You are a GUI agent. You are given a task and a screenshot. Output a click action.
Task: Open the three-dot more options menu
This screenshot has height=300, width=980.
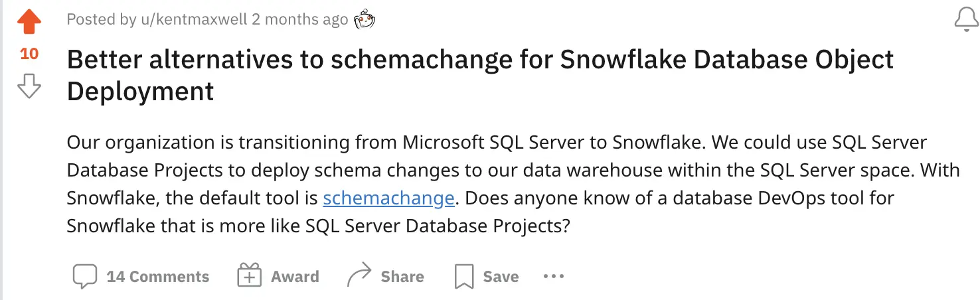pos(553,276)
